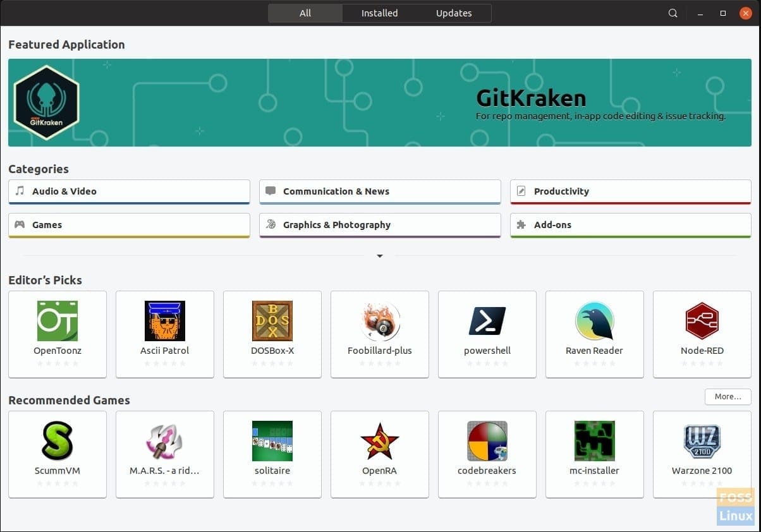Open the OpenRA game icon
The height and width of the screenshot is (532, 761).
pos(380,441)
